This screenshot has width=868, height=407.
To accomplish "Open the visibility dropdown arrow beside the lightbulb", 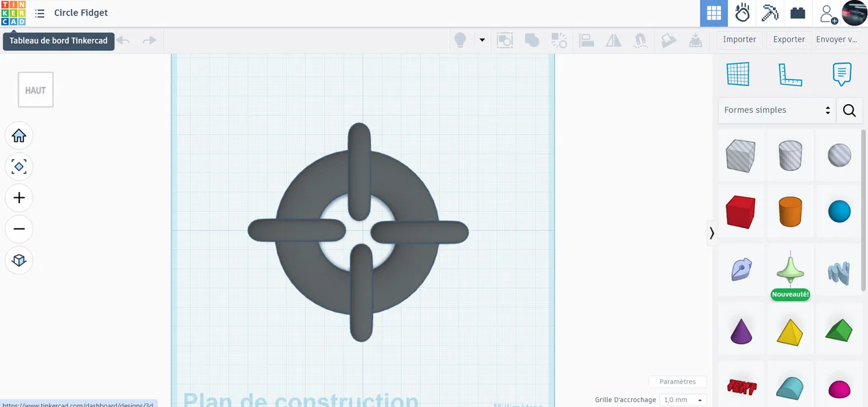I will click(x=482, y=40).
